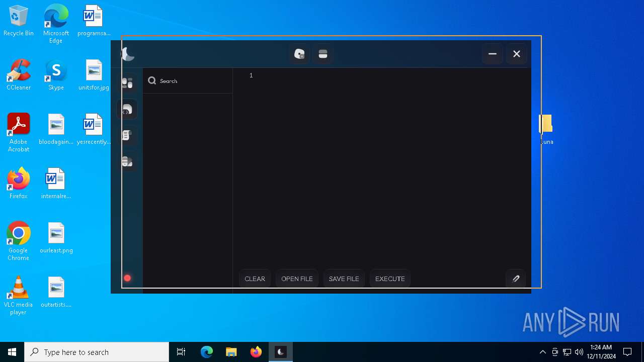Viewport: 644px width, 362px height.
Task: Open File Explorer from the taskbar
Action: pyautogui.click(x=231, y=352)
